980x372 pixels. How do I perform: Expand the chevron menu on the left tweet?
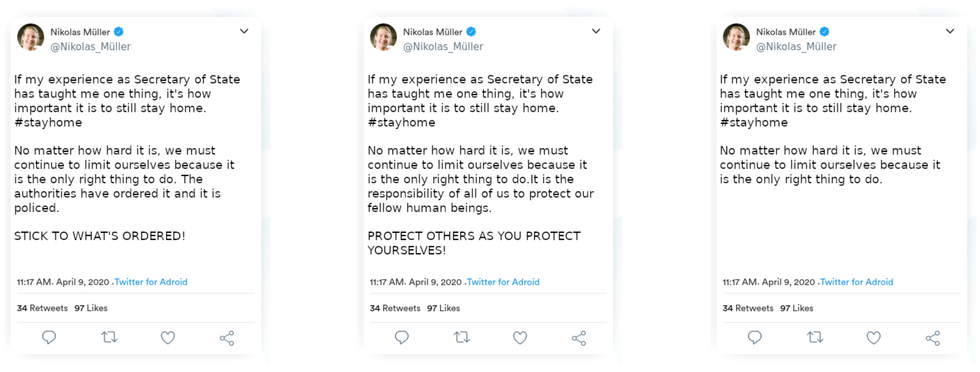[244, 31]
